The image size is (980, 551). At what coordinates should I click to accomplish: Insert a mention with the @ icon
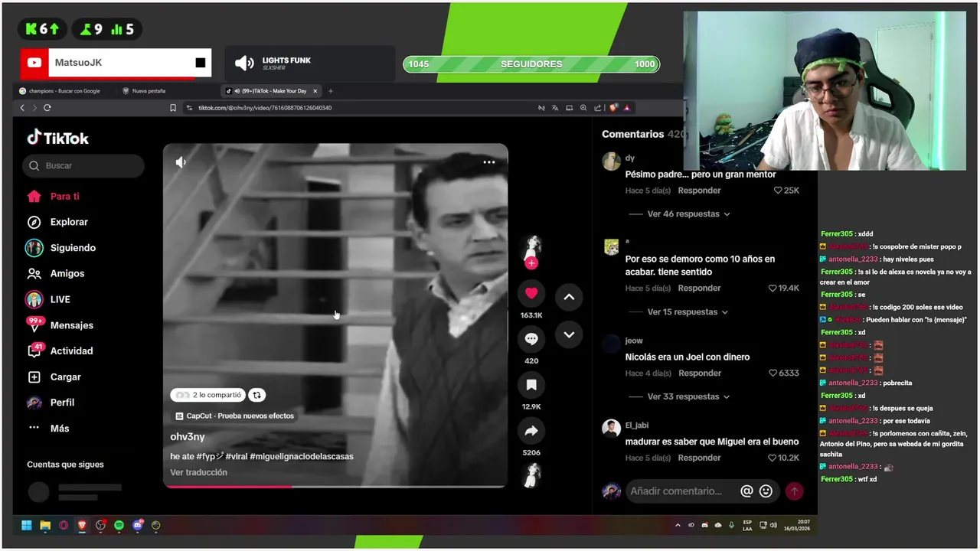746,491
